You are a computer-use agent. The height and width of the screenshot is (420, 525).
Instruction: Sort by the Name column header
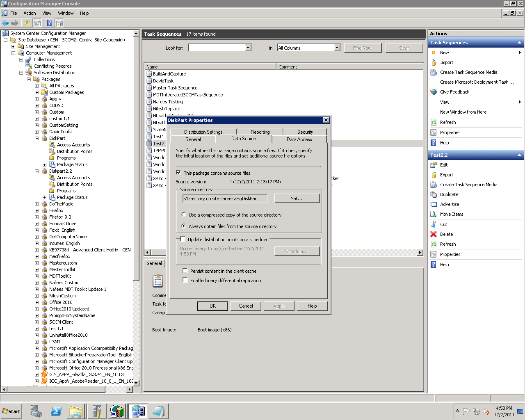(x=210, y=66)
